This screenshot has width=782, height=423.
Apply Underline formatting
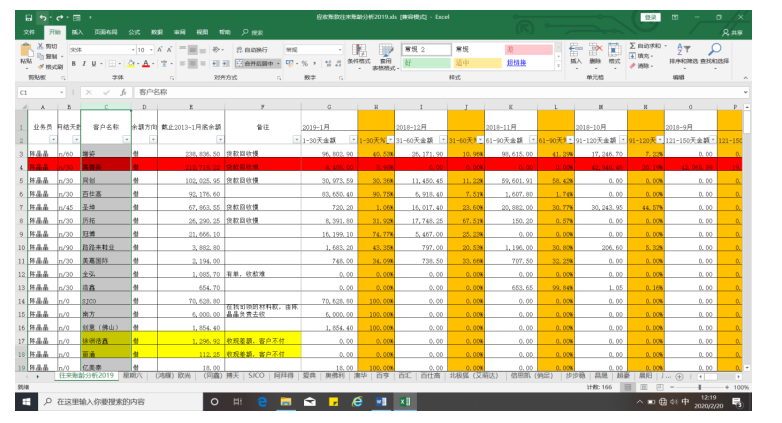click(93, 64)
